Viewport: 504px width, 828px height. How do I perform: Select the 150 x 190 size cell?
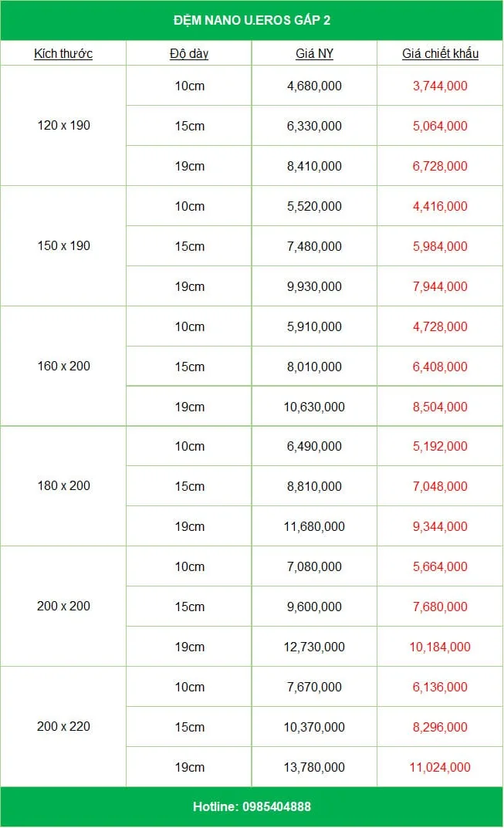click(63, 246)
